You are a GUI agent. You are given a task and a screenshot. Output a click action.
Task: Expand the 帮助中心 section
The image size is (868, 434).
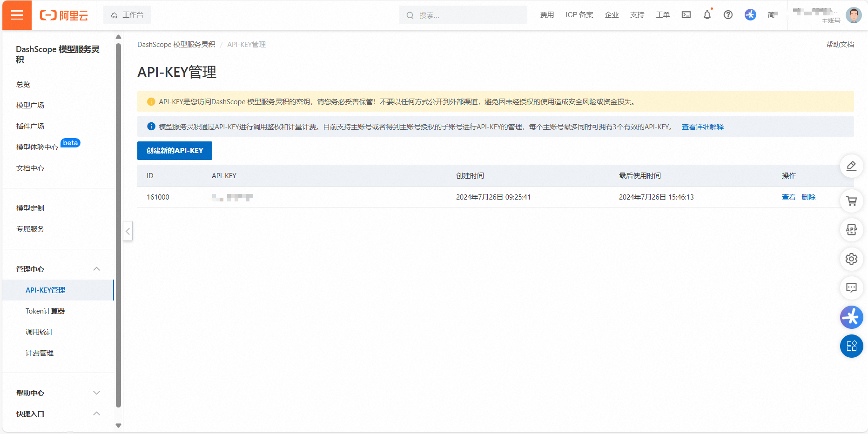click(x=96, y=392)
